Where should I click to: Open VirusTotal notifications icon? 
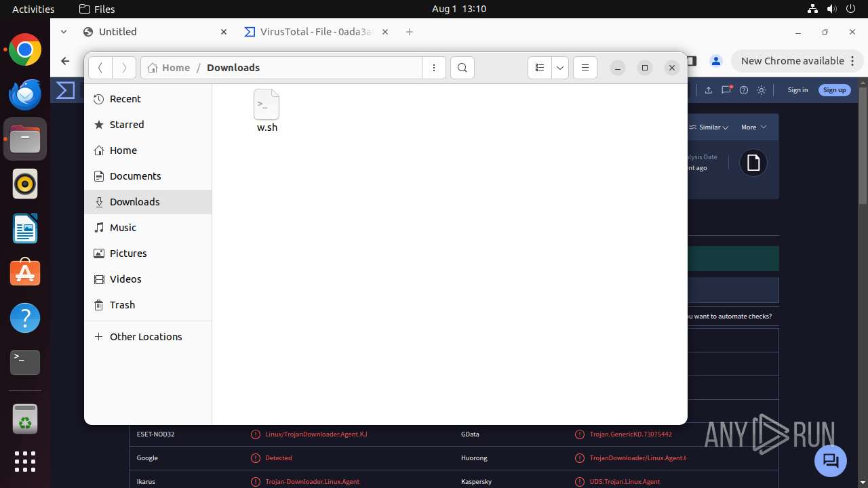726,90
